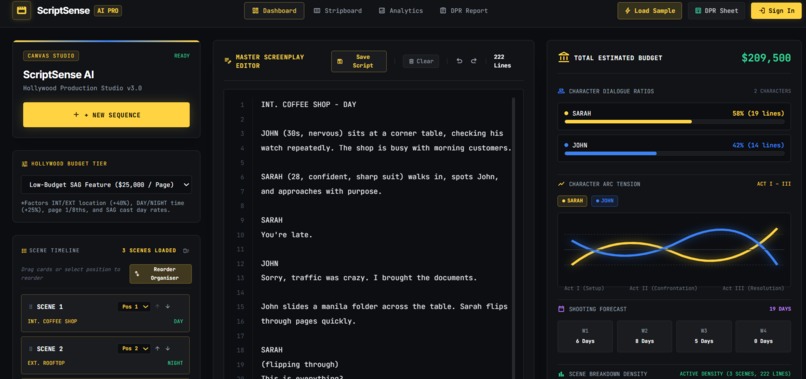Click the Shooting Forecast calendar icon
The width and height of the screenshot is (806, 379).
[x=561, y=309]
